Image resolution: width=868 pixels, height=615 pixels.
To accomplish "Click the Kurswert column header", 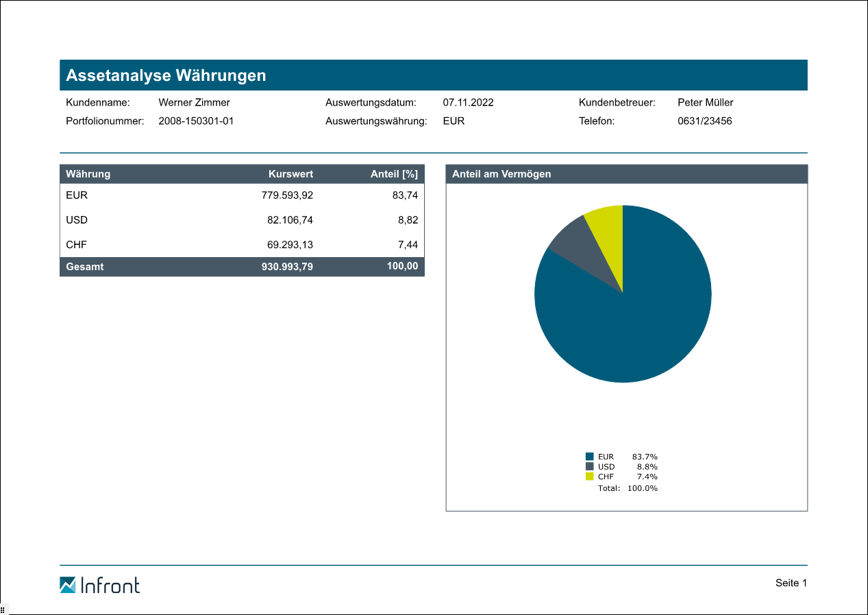I will [x=290, y=174].
